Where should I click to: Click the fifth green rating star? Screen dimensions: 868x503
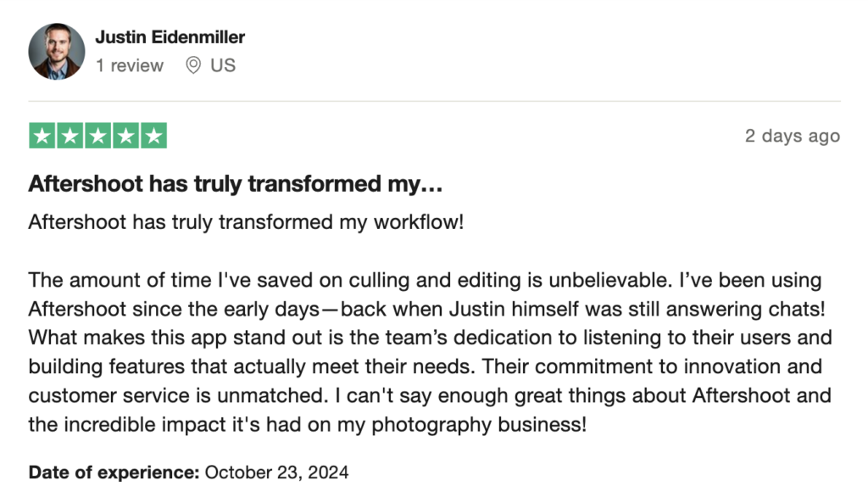tap(153, 136)
